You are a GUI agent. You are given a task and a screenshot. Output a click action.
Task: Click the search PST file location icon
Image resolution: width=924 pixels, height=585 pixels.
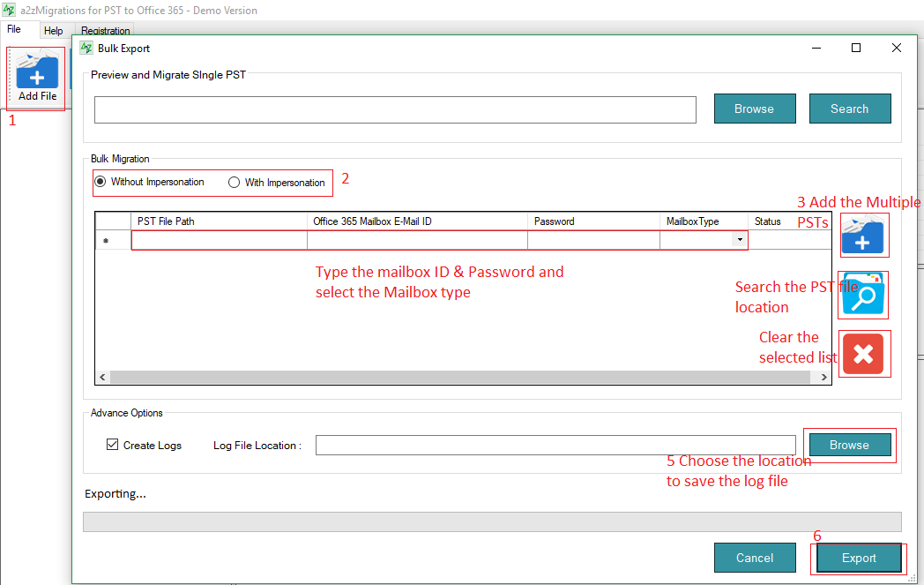(863, 295)
